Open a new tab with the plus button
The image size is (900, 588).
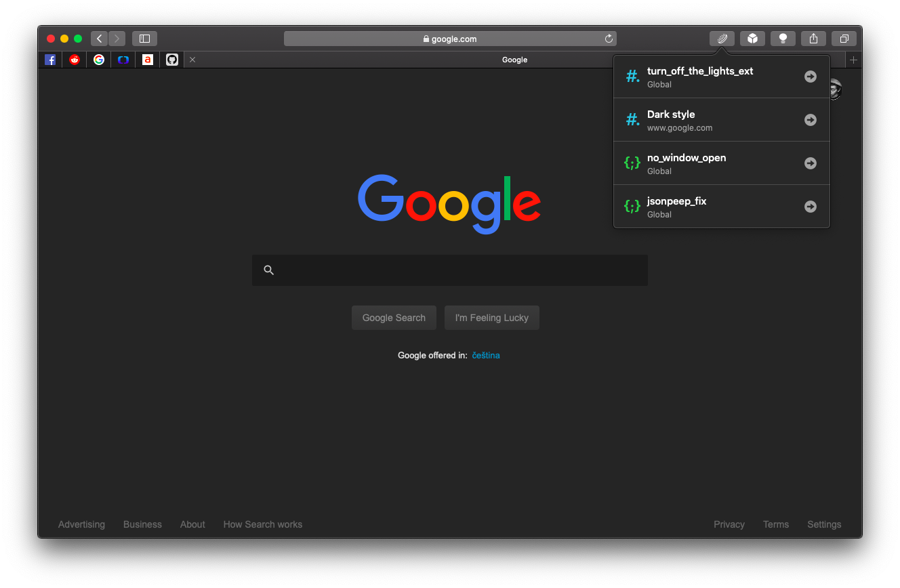click(x=853, y=60)
